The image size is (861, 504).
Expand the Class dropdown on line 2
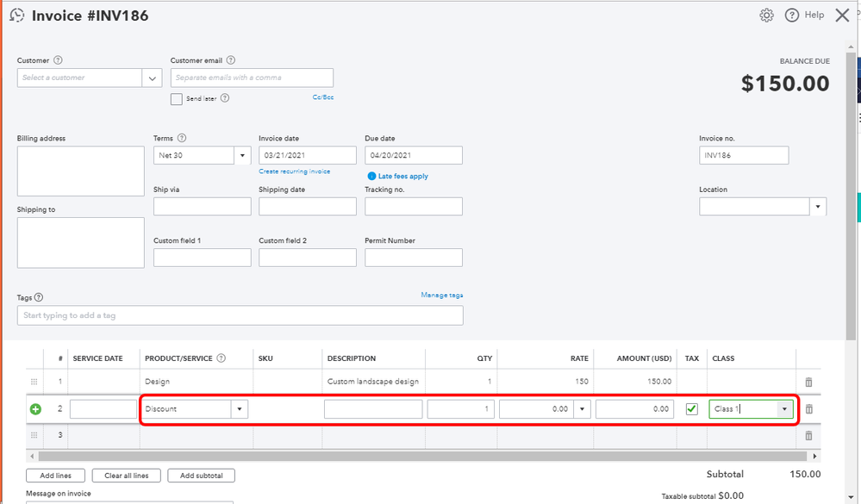coord(783,409)
